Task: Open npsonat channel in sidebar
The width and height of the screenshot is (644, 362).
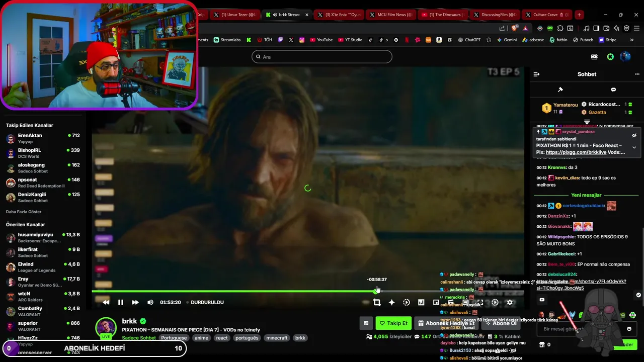Action: (x=43, y=183)
